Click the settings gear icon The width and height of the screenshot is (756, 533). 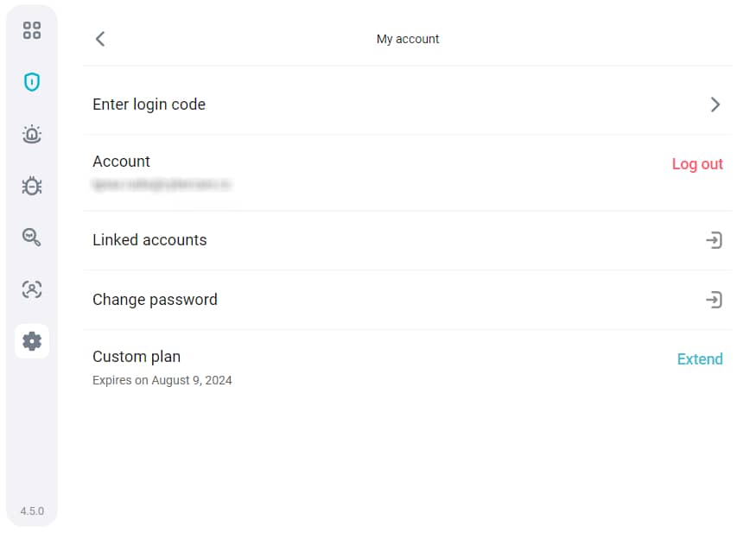point(32,341)
